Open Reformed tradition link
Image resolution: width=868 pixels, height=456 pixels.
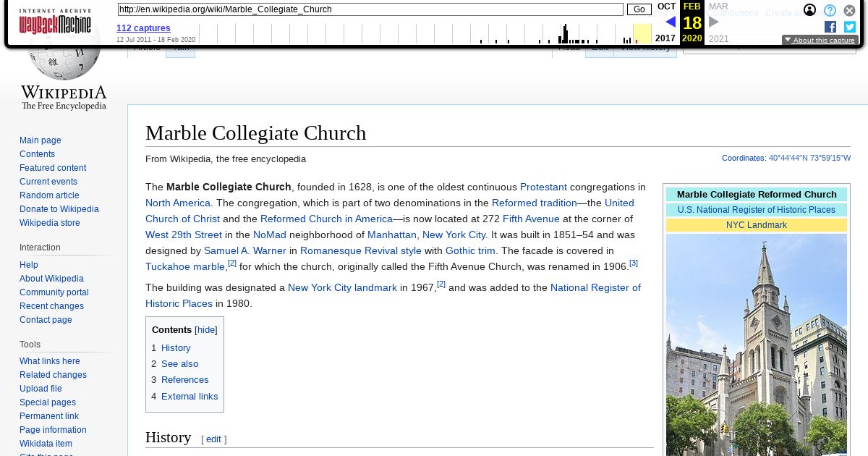click(x=535, y=203)
